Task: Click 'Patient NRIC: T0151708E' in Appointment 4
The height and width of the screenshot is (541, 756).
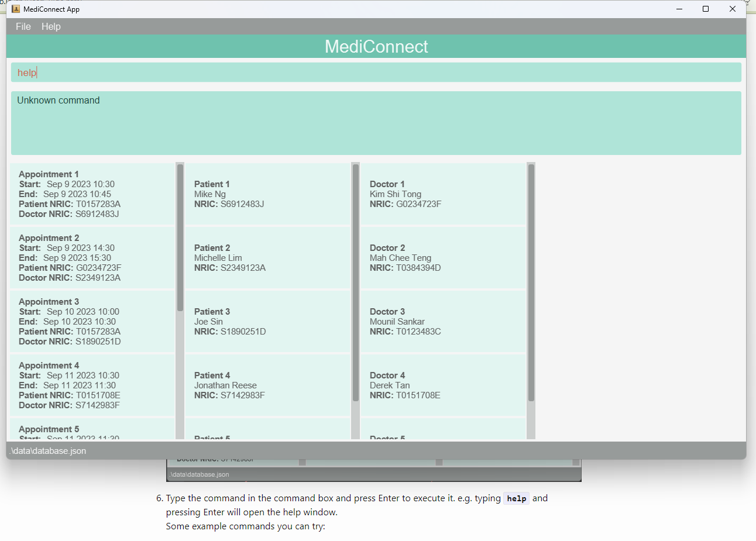Action: [x=70, y=395]
